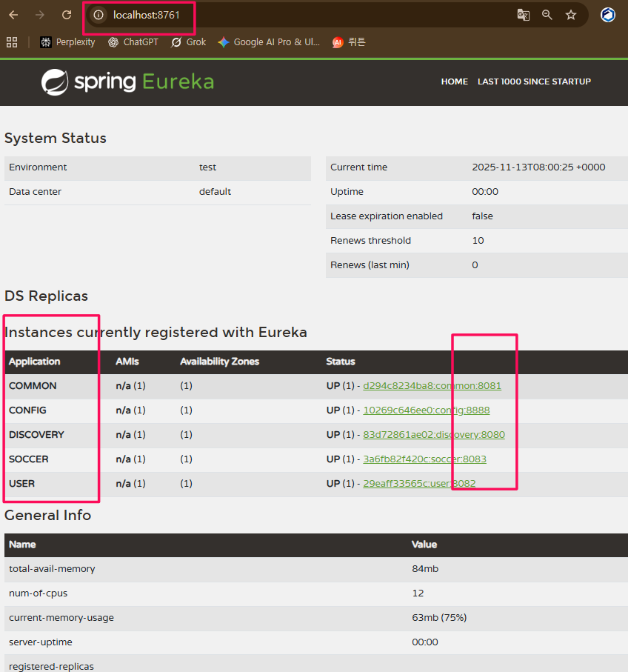The height and width of the screenshot is (672, 628).
Task: Click the Renews (last min) label
Action: (370, 265)
